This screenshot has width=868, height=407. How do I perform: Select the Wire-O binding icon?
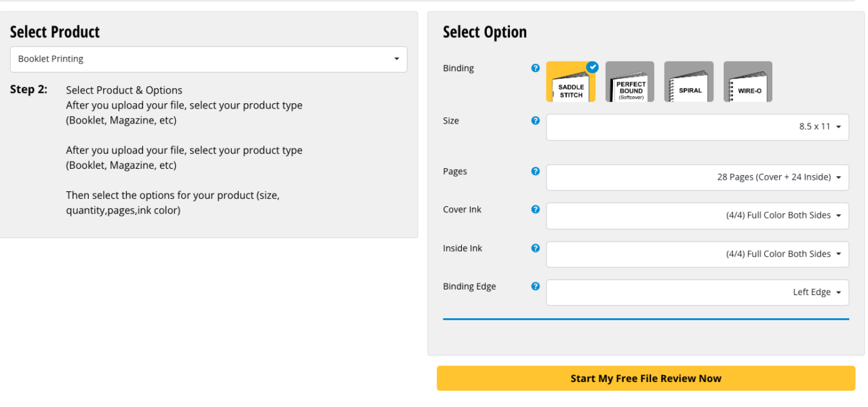(x=748, y=82)
